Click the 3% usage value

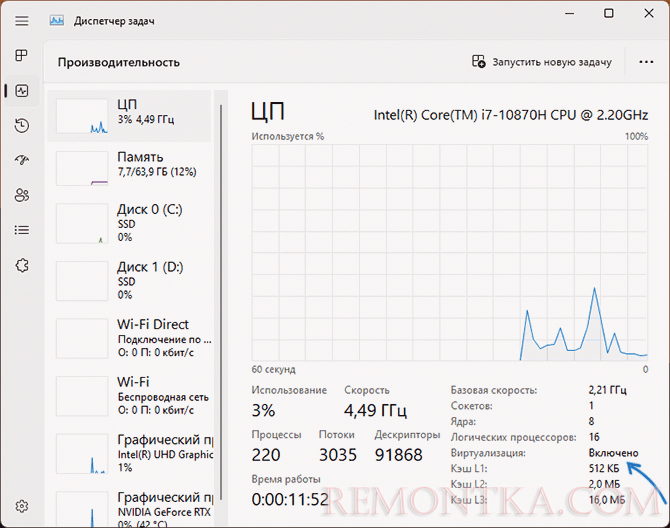pos(263,411)
